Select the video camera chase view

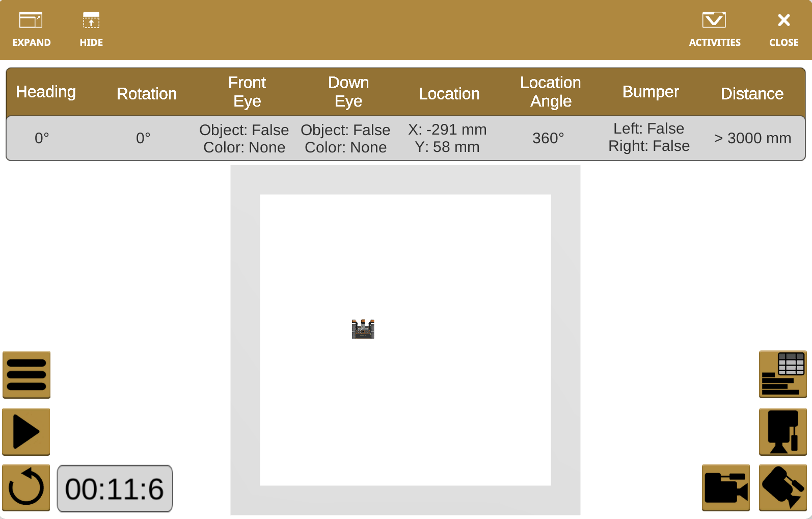pos(725,487)
